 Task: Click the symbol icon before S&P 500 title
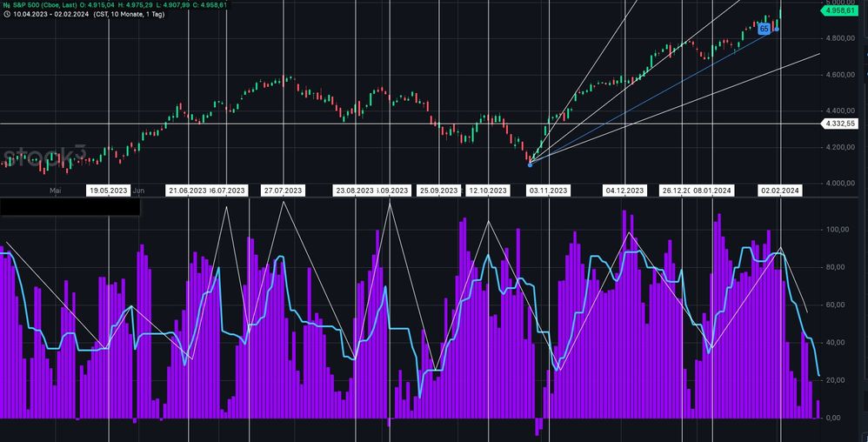(6, 5)
